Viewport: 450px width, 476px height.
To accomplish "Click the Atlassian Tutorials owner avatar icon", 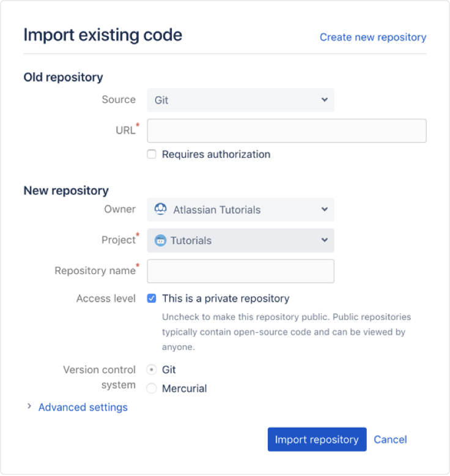I will (161, 209).
